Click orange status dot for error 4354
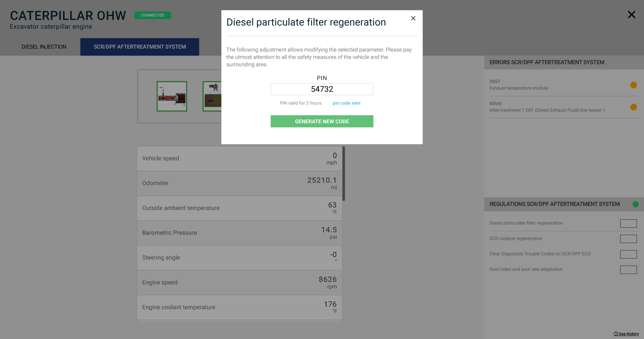Screen dimensions: 644x339 point(634,107)
